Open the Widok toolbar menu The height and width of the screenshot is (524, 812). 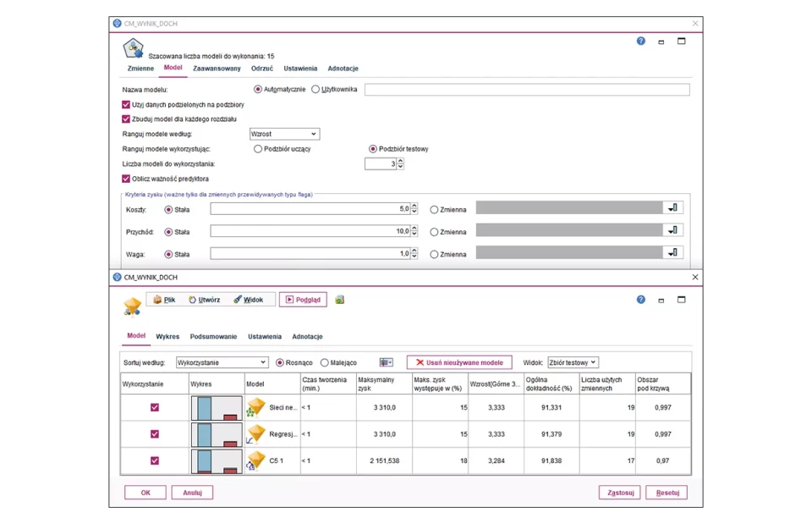point(249,300)
